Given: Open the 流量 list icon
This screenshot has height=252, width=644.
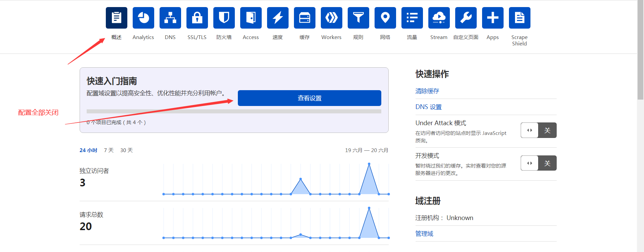Looking at the screenshot, I should tap(412, 18).
